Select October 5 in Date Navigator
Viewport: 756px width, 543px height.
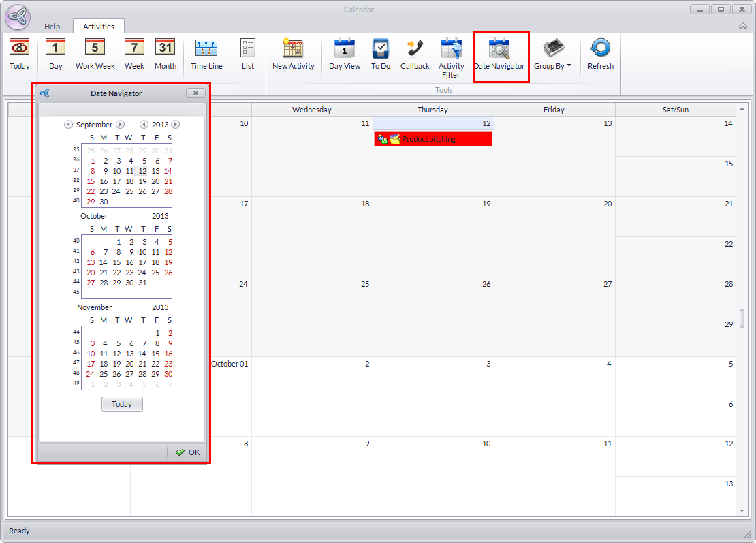pyautogui.click(x=170, y=242)
